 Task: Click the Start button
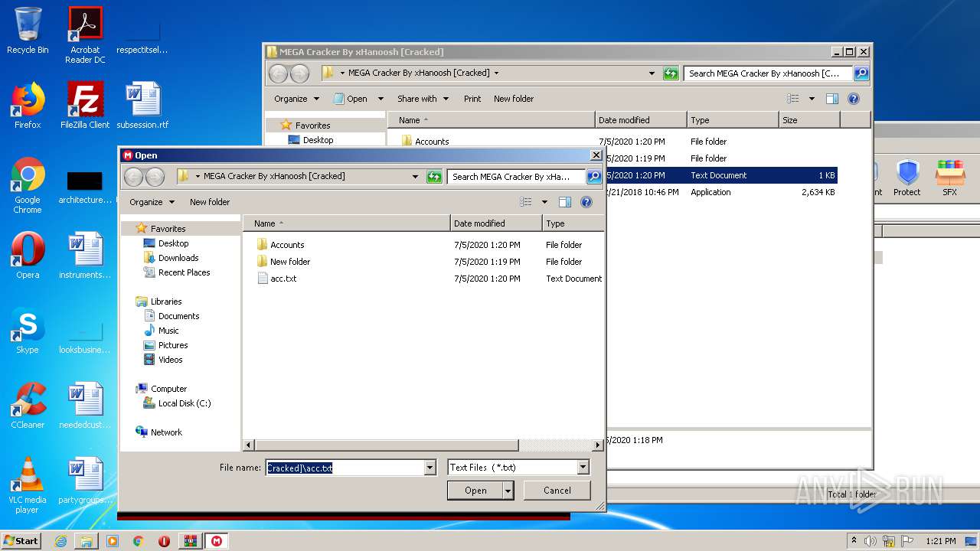click(21, 541)
